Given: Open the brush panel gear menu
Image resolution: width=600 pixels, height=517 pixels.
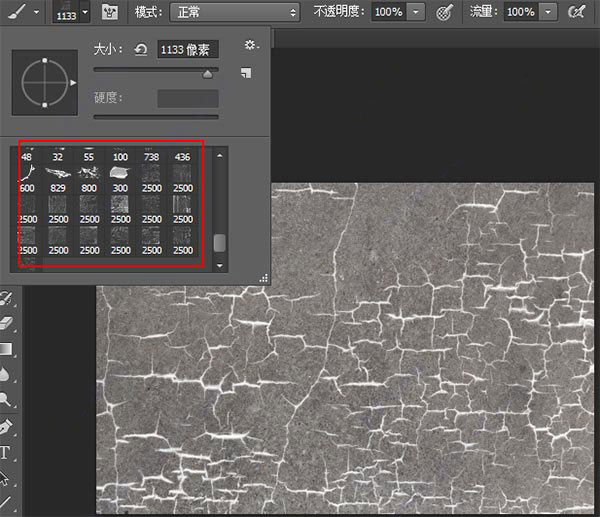Looking at the screenshot, I should pos(250,46).
